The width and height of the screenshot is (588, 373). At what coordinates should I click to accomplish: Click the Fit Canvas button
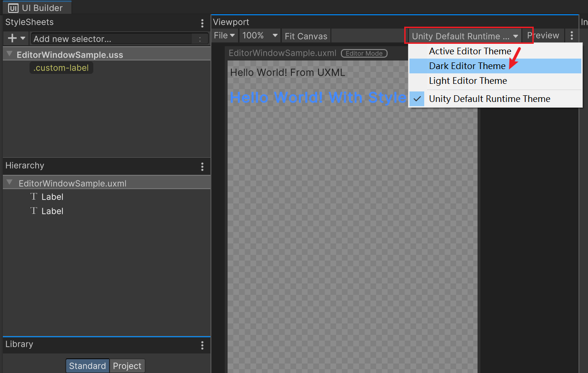coord(306,36)
